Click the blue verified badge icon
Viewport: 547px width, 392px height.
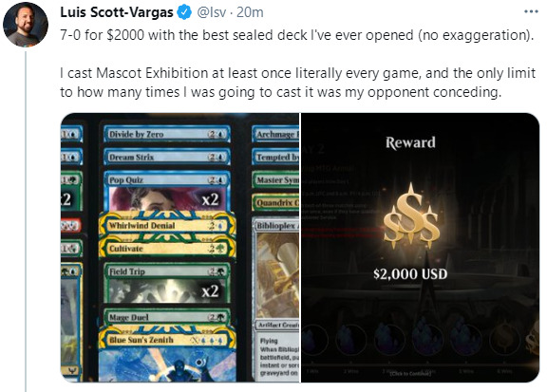pyautogui.click(x=184, y=13)
